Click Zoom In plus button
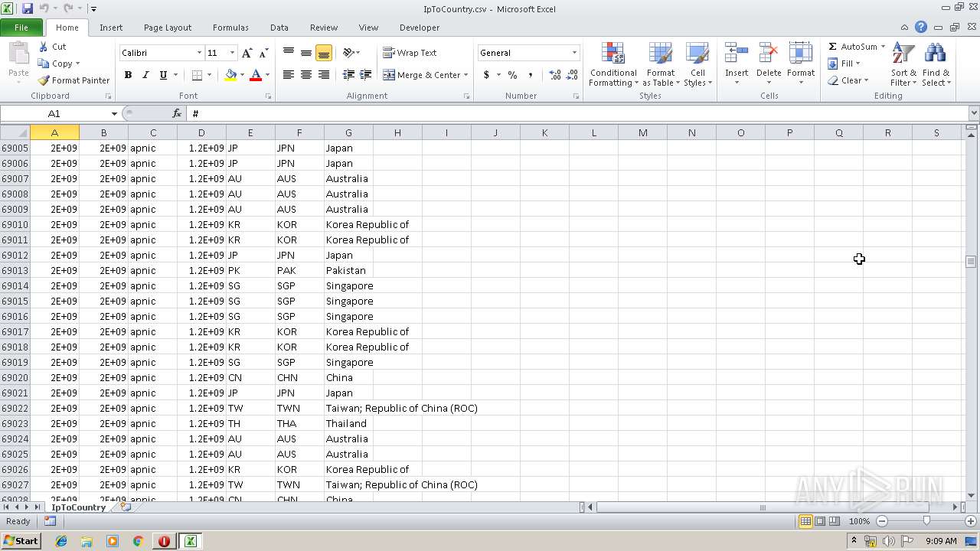The width and height of the screenshot is (980, 551). pos(971,521)
